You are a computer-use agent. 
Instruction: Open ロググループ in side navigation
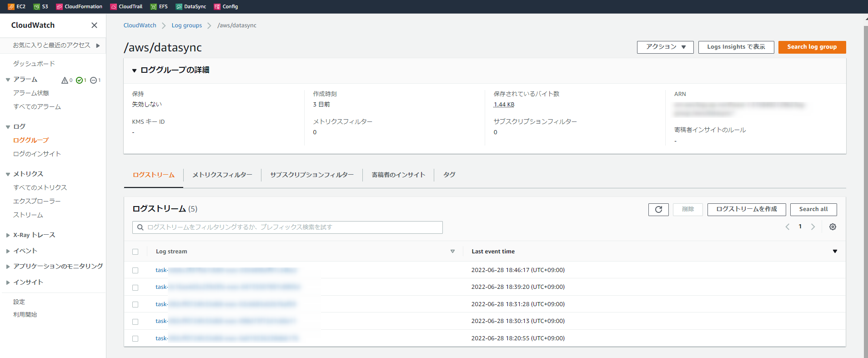(x=31, y=141)
